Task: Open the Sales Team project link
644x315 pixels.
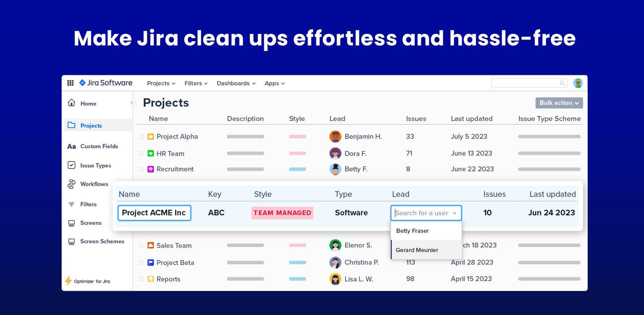Action: pyautogui.click(x=174, y=245)
